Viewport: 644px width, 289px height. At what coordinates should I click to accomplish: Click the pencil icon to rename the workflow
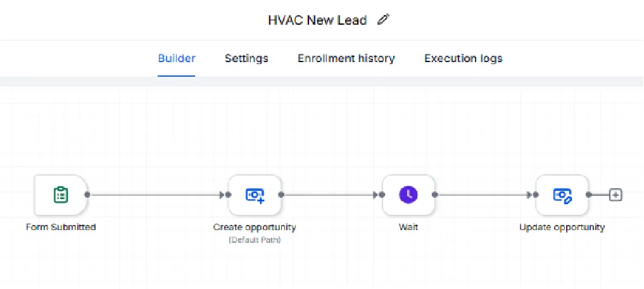383,20
